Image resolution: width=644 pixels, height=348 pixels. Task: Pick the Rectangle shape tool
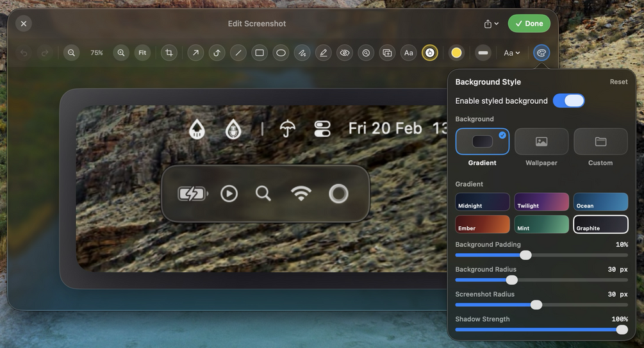260,53
